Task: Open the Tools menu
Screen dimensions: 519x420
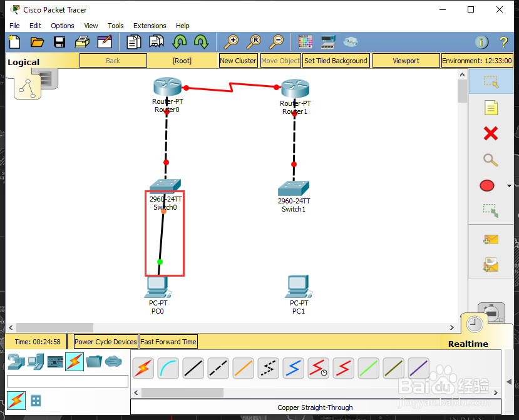Action: pyautogui.click(x=116, y=26)
